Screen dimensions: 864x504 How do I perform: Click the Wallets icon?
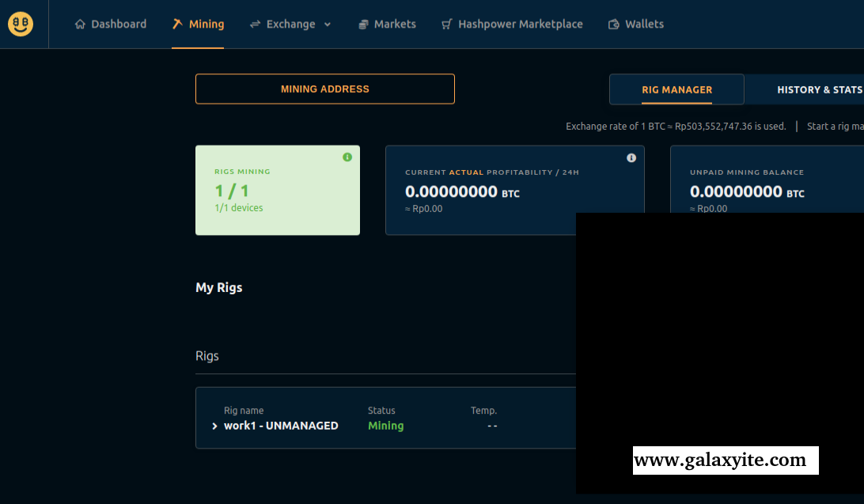pos(614,25)
